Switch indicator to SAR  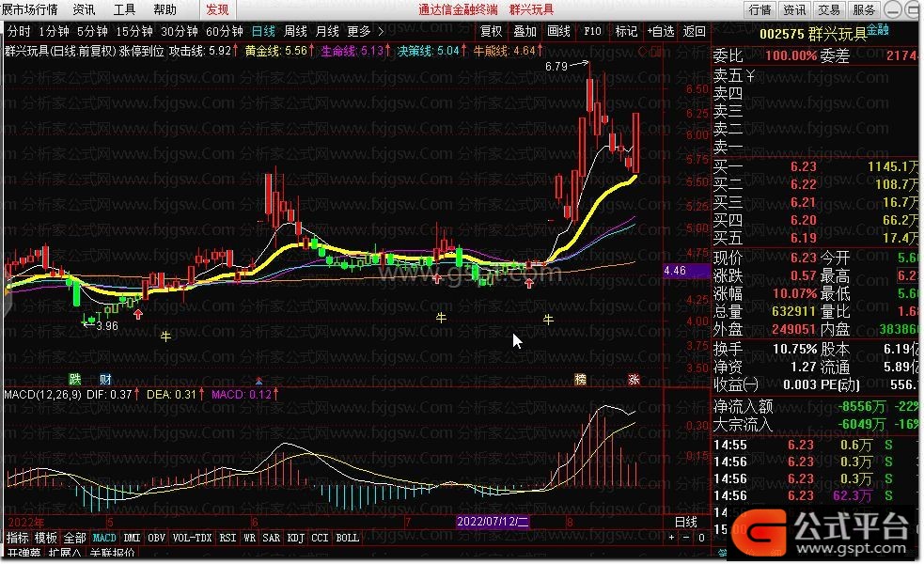point(271,538)
